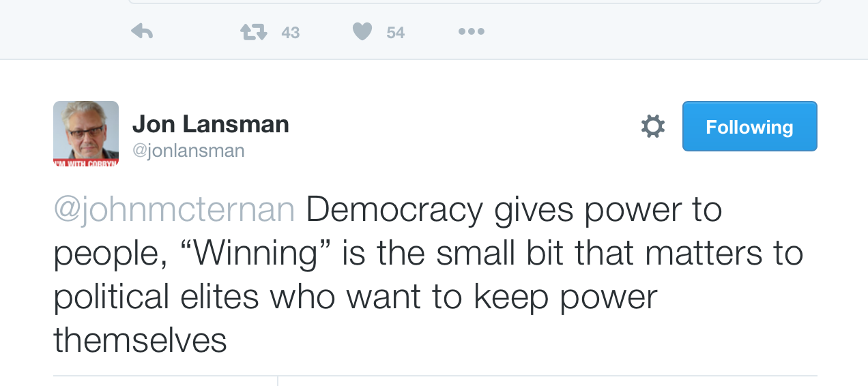View the 43 retweets count
868x386 pixels.
[290, 32]
